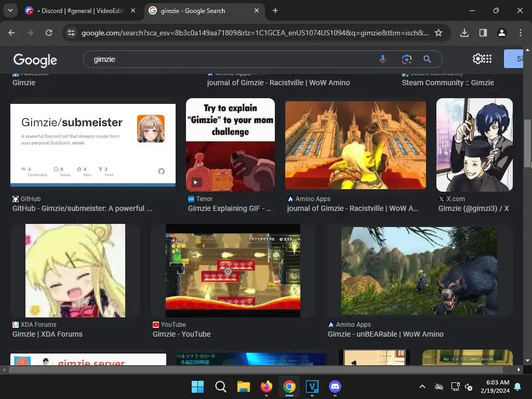Open the gimzie server image at bottom

[x=88, y=359]
